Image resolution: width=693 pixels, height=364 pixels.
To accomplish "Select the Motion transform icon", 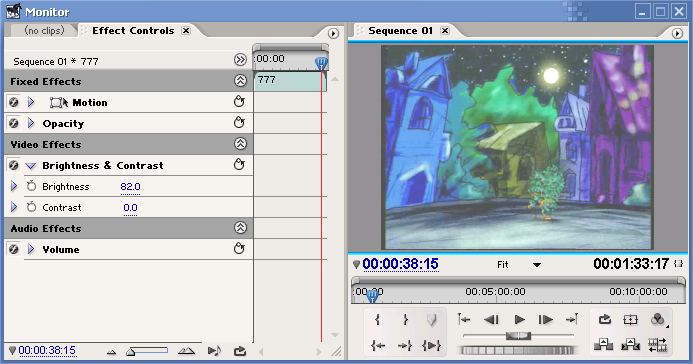I will (x=59, y=103).
